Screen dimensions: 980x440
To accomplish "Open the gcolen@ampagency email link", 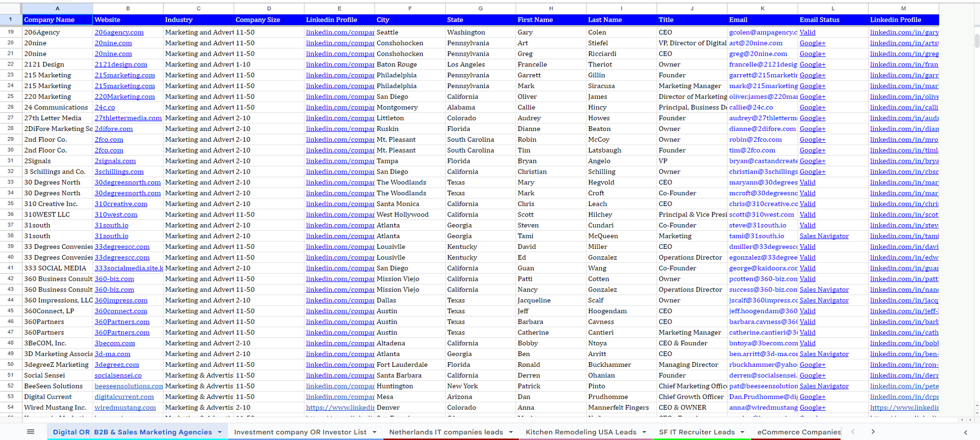I will click(763, 32).
